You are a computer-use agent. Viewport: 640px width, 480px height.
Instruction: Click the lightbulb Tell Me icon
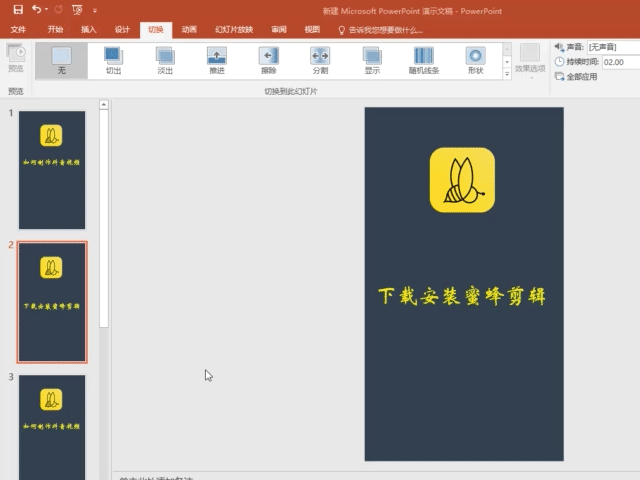click(x=342, y=30)
